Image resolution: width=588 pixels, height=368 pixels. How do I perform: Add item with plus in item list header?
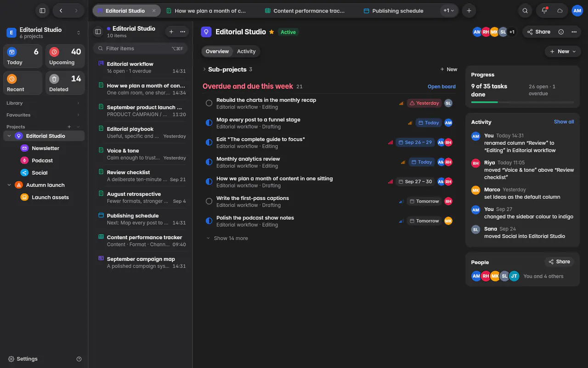171,32
